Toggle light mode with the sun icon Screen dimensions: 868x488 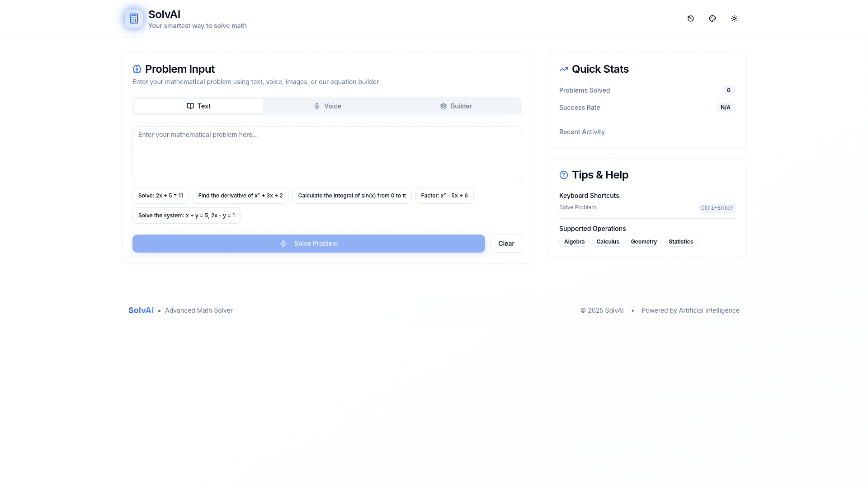click(x=734, y=19)
